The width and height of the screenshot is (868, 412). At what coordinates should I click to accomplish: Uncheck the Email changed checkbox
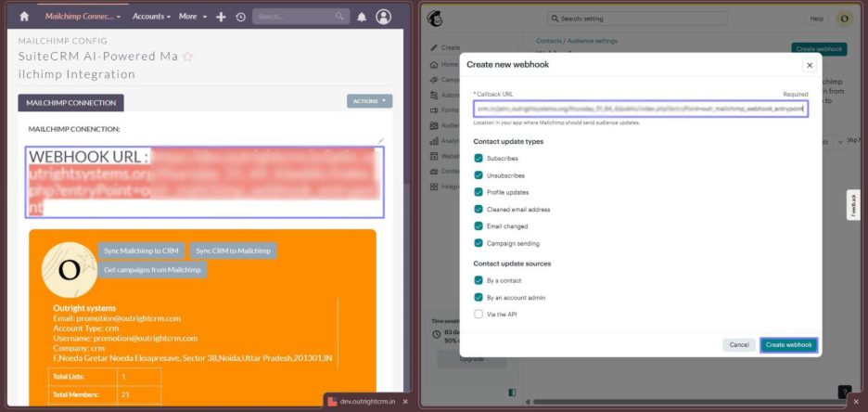point(479,225)
